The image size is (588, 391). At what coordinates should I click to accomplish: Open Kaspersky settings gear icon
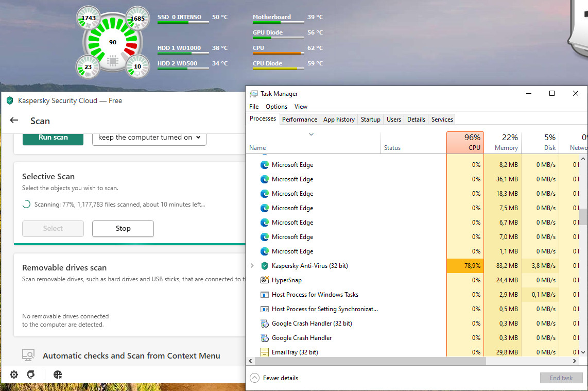coord(14,375)
